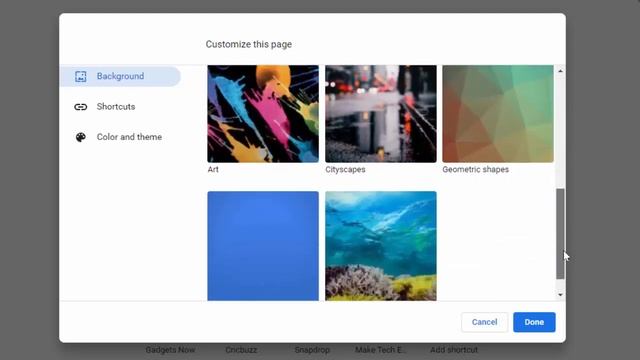Click the Done button
Viewport: 640px width, 360px height.
[534, 322]
